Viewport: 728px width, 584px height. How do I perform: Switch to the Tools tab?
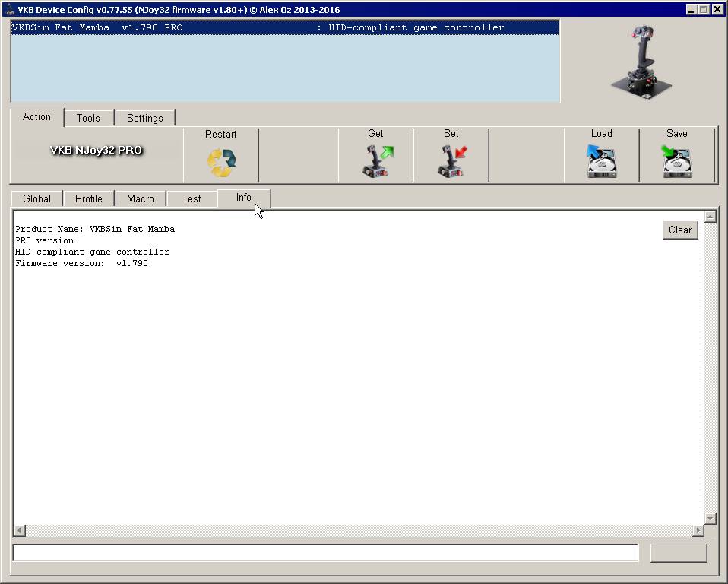88,118
